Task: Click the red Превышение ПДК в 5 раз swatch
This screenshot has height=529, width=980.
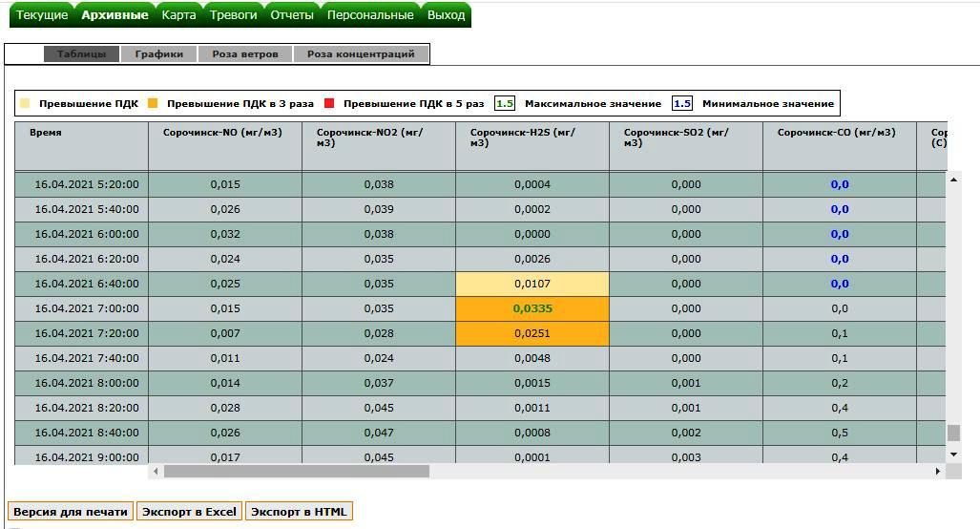Action: pos(330,103)
